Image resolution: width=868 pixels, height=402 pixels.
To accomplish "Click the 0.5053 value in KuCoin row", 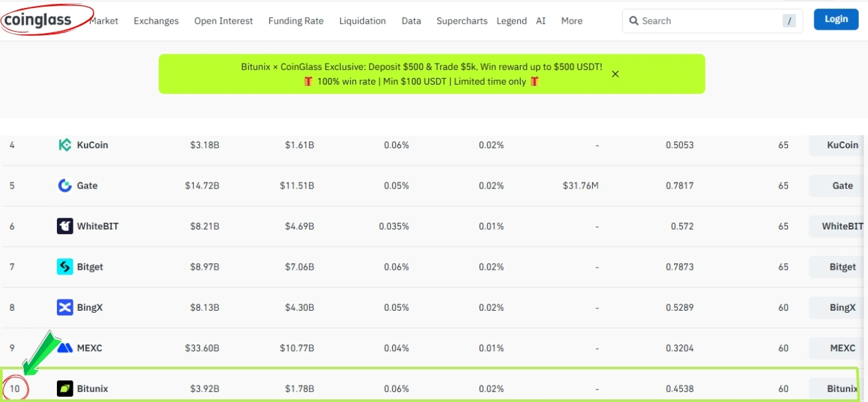I will [x=680, y=145].
